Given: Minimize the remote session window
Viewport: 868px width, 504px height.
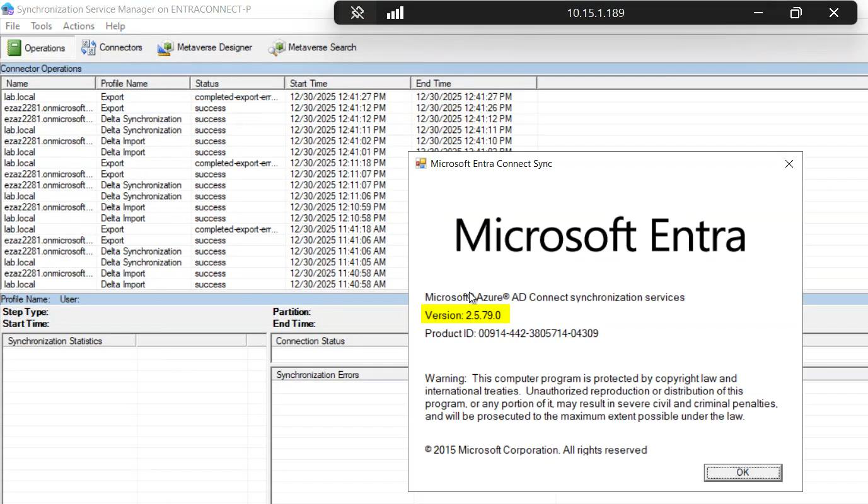Looking at the screenshot, I should (758, 13).
